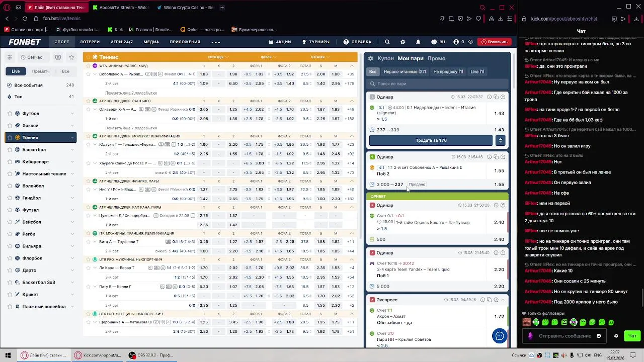Open the three-dots more menu in navbar
644x362 pixels.
pyautogui.click(x=216, y=42)
